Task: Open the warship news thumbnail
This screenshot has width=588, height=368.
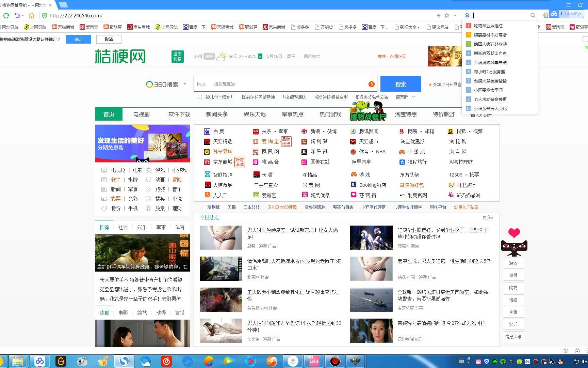Action: click(x=371, y=300)
